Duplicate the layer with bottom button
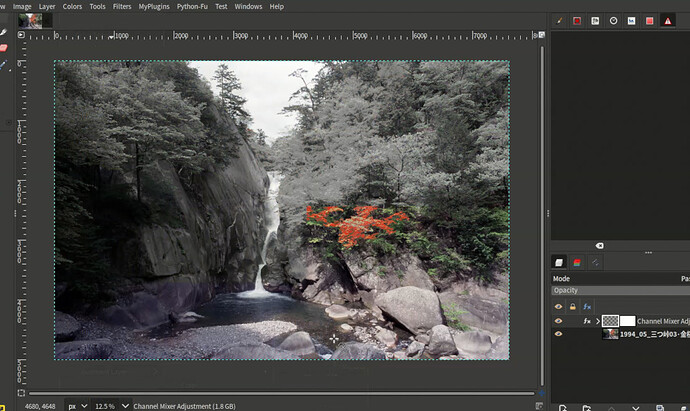This screenshot has height=411, width=690. click(x=660, y=407)
